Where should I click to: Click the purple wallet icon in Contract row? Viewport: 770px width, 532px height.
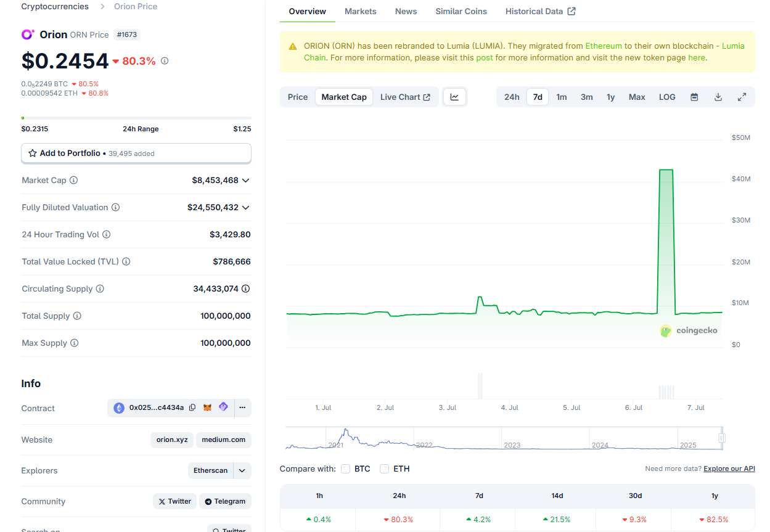pos(223,407)
